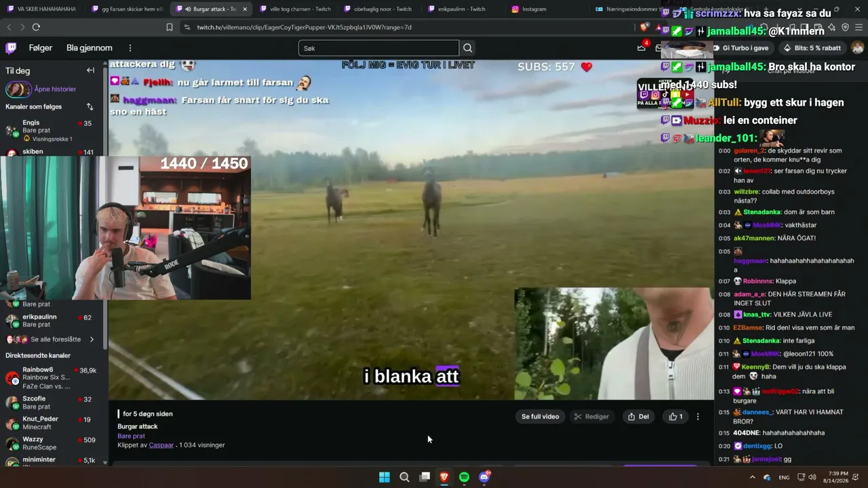Like the clip with thumbs-up button
868x488 pixels.
pos(676,417)
